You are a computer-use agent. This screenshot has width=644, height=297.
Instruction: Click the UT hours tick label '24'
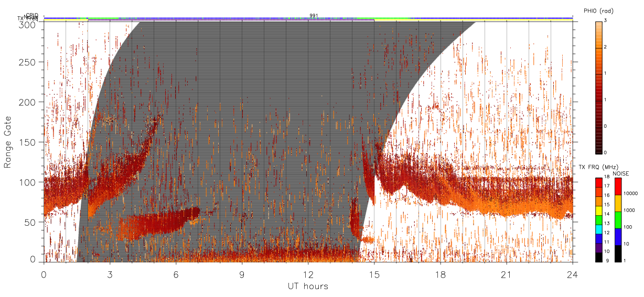[573, 274]
